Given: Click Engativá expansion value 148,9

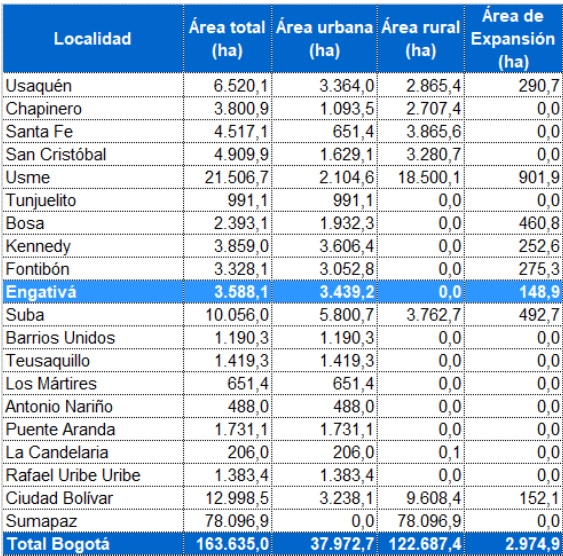Looking at the screenshot, I should 513,291.
